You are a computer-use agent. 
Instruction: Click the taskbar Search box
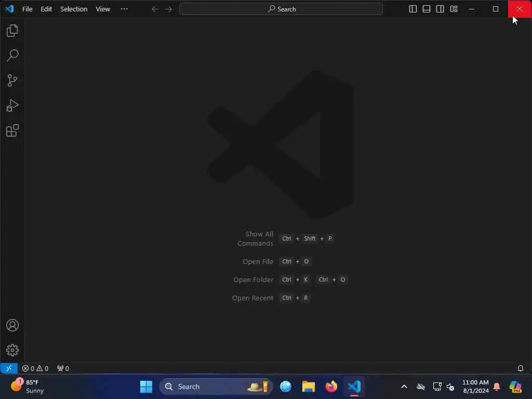coord(216,387)
